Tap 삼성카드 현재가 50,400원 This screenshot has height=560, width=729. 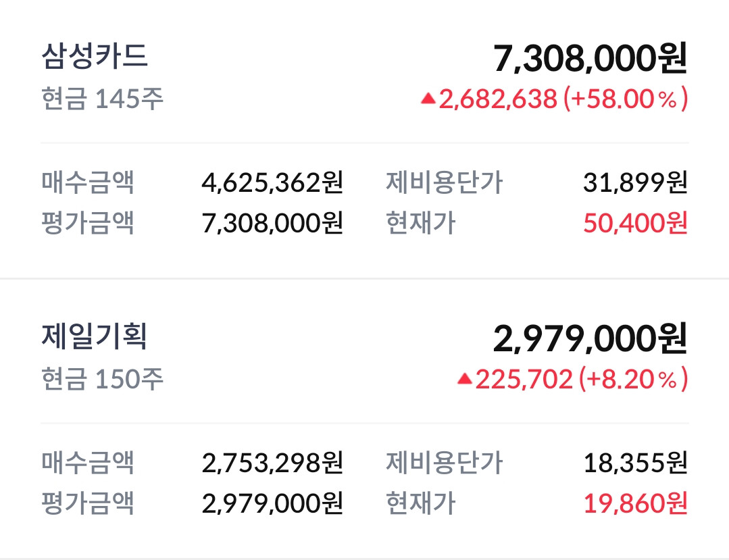635,222
